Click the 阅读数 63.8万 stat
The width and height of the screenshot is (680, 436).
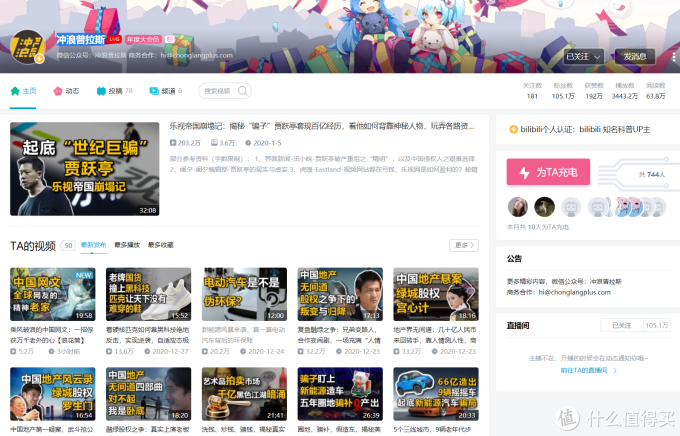(655, 91)
